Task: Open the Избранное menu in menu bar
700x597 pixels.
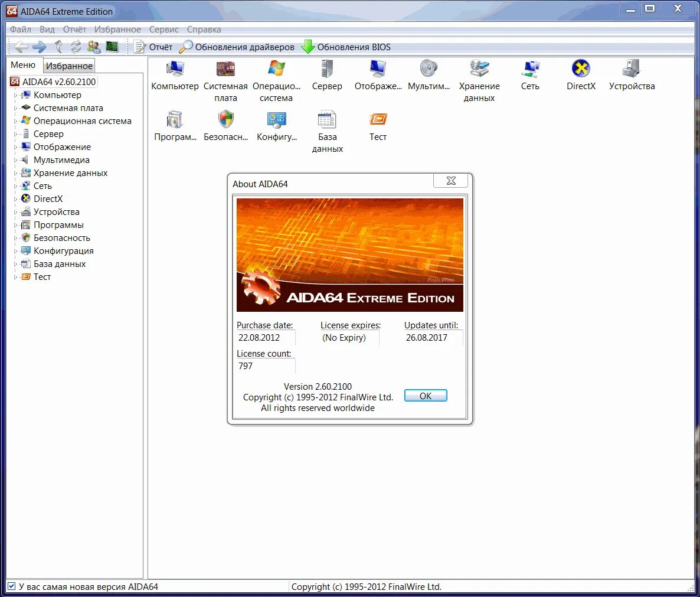Action: (117, 30)
